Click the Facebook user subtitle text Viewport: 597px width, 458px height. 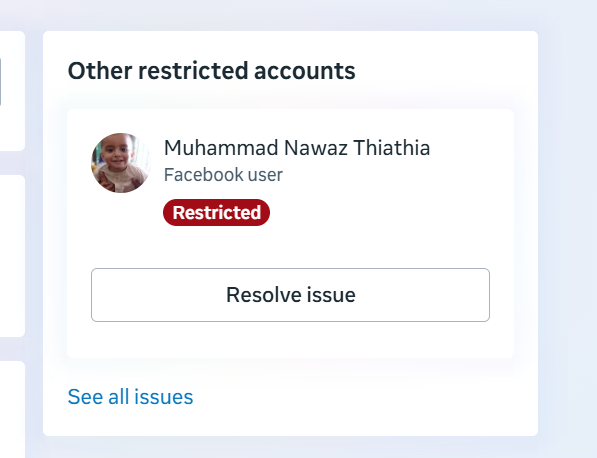pos(223,175)
